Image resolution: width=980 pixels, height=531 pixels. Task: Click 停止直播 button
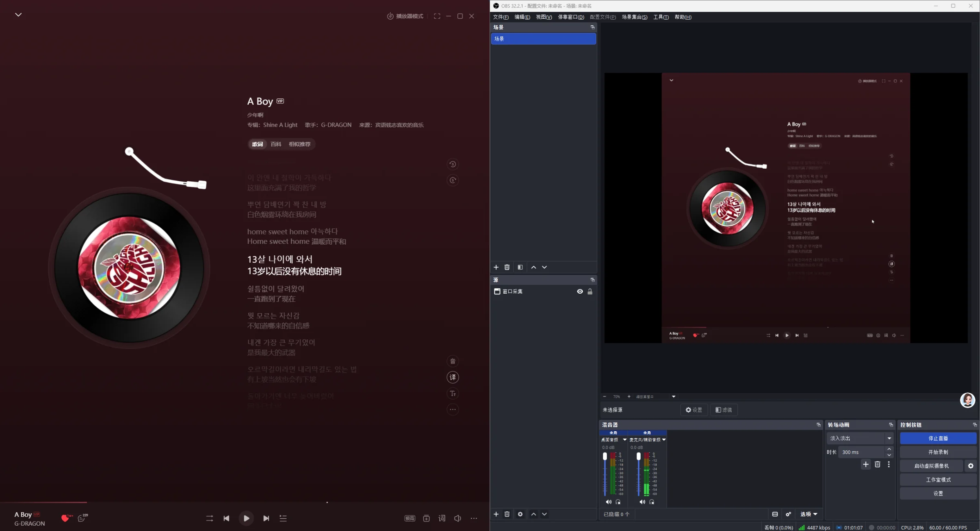point(938,438)
